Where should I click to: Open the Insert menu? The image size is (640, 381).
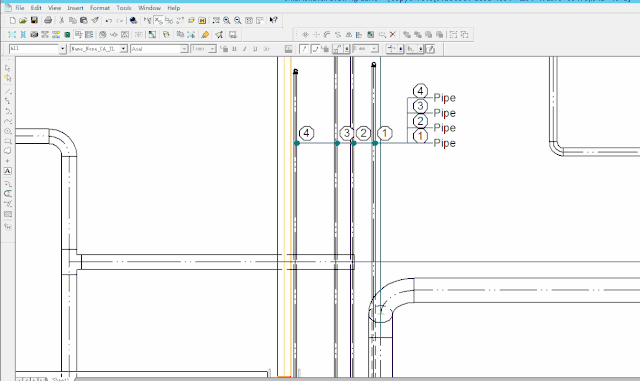[75, 8]
